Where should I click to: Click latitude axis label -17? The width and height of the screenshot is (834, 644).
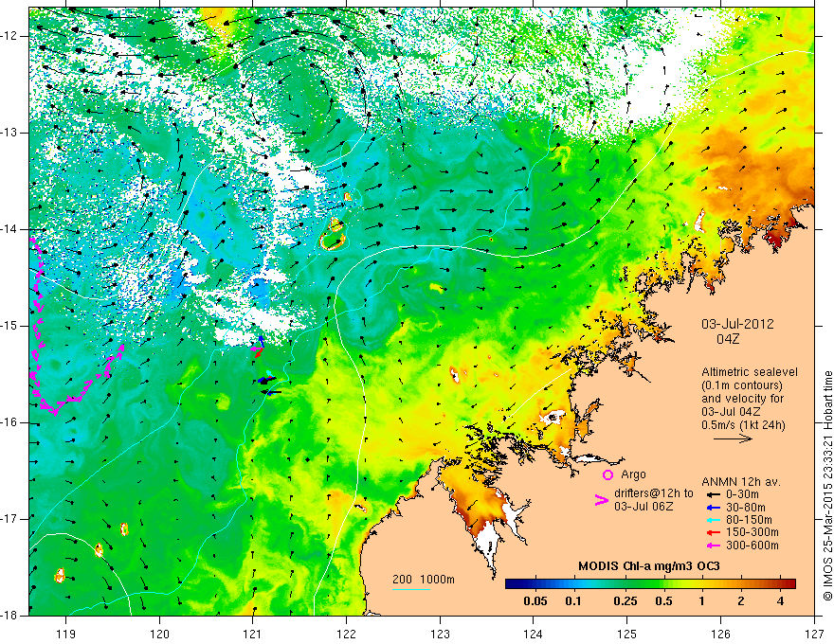point(9,519)
